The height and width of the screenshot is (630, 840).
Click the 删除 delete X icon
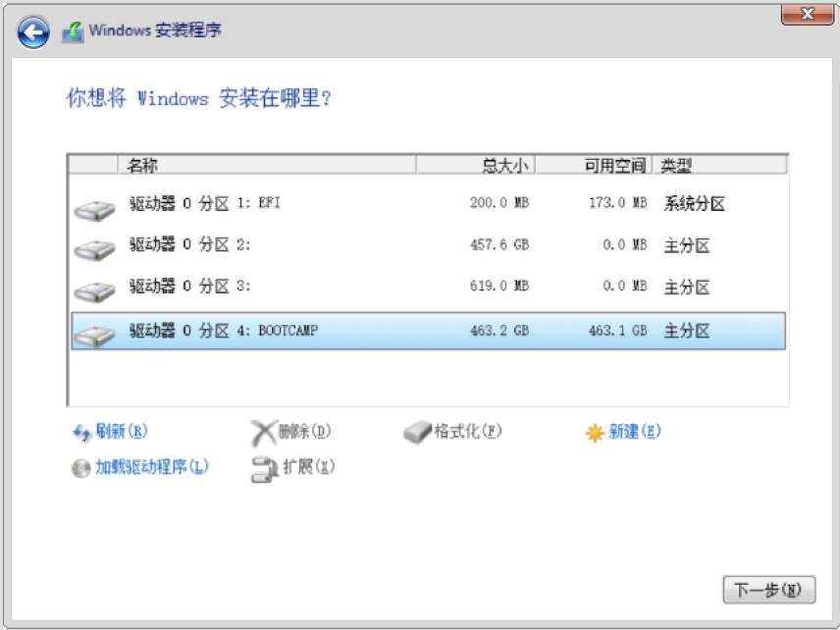pyautogui.click(x=263, y=432)
